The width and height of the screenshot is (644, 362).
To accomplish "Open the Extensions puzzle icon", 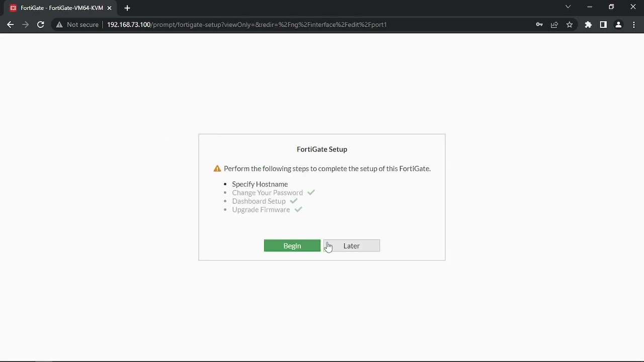I will point(588,25).
